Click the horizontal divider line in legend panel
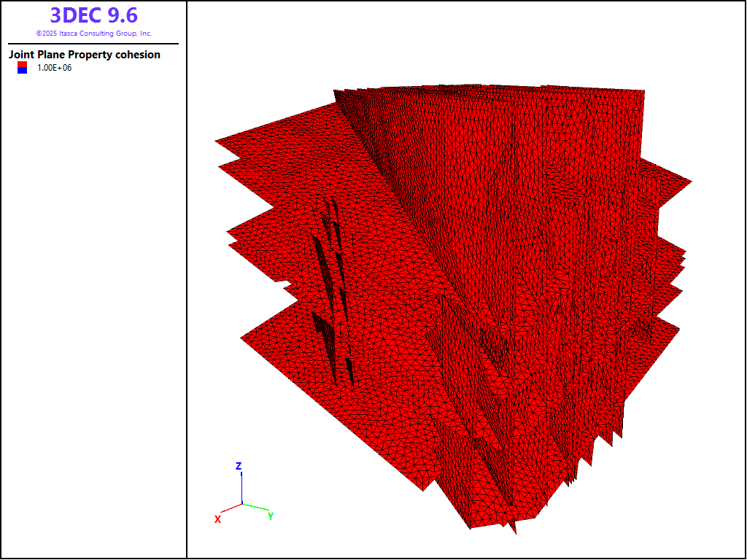747x560 pixels. coord(93,44)
